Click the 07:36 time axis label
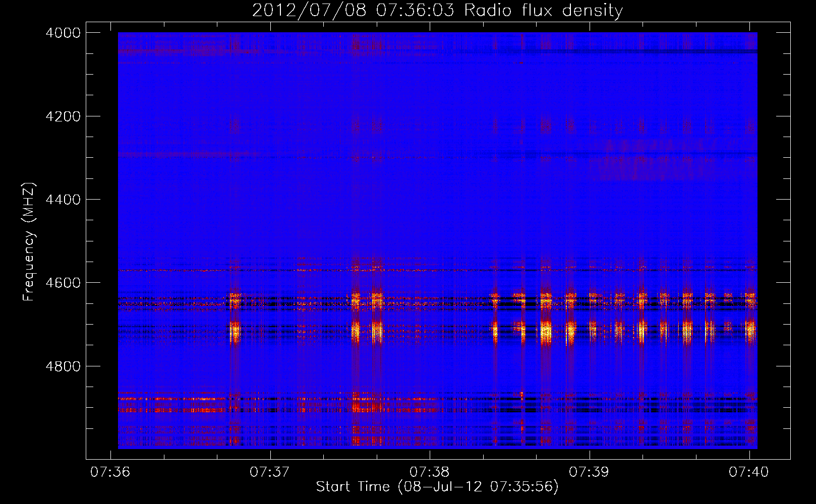Image resolution: width=816 pixels, height=504 pixels. point(110,472)
